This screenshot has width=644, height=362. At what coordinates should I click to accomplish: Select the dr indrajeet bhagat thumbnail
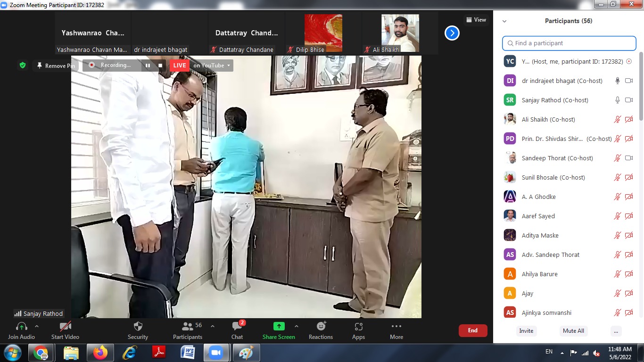(x=170, y=33)
